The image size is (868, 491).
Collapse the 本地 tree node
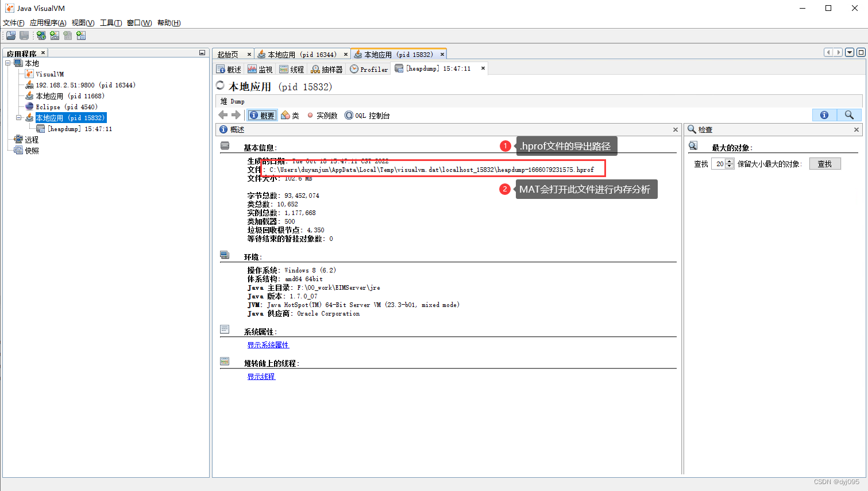pos(8,63)
